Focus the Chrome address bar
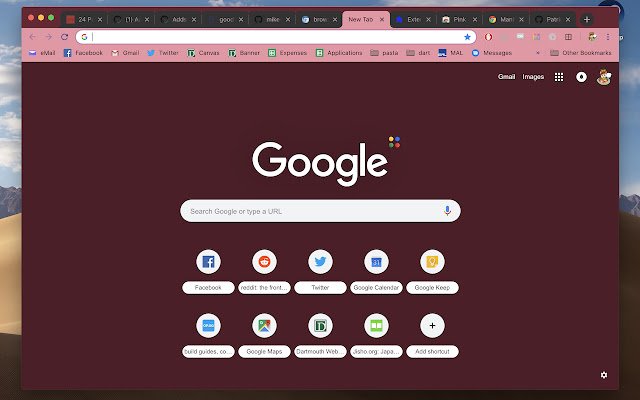The image size is (640, 400). coord(276,37)
